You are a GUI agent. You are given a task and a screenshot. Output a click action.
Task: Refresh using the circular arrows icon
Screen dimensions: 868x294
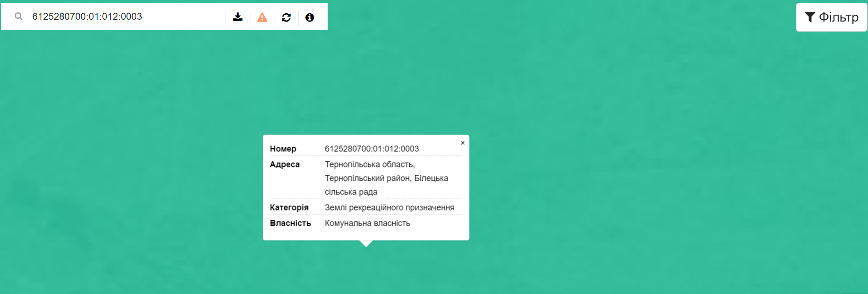pos(286,17)
